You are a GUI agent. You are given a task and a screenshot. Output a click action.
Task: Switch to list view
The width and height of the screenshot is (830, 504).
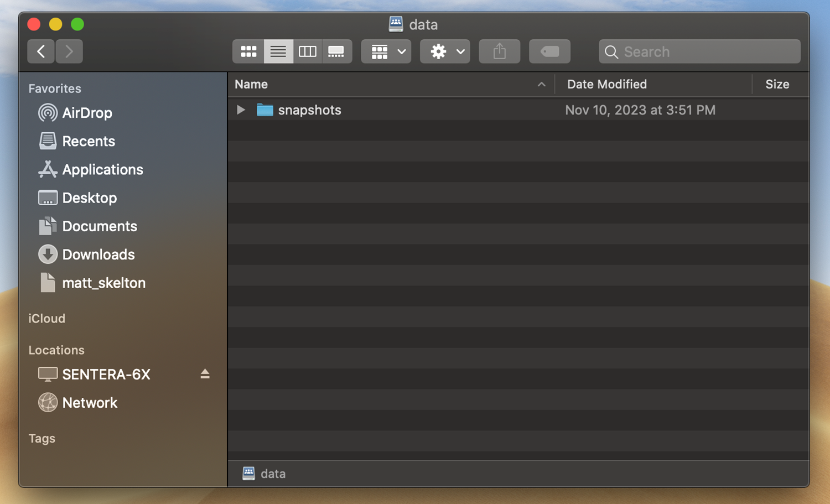(278, 51)
